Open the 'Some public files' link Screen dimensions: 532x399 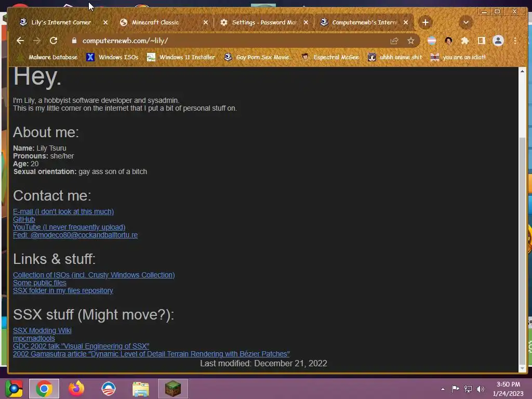pos(39,283)
